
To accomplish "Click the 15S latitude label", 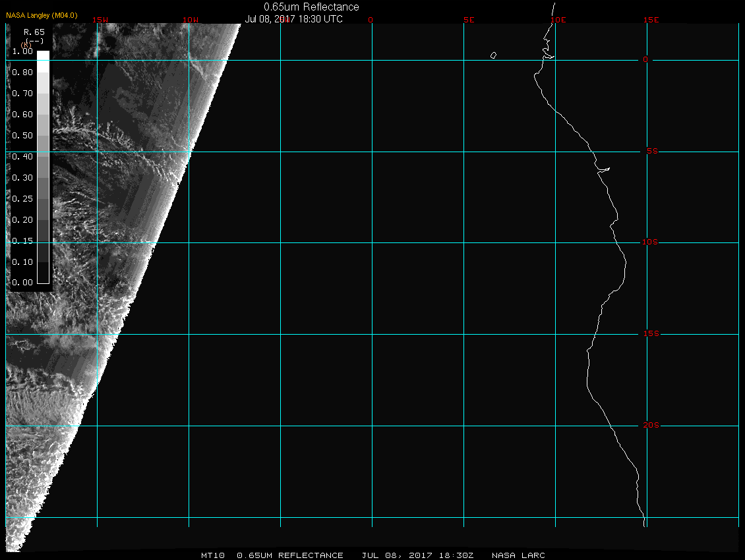I will pyautogui.click(x=650, y=334).
